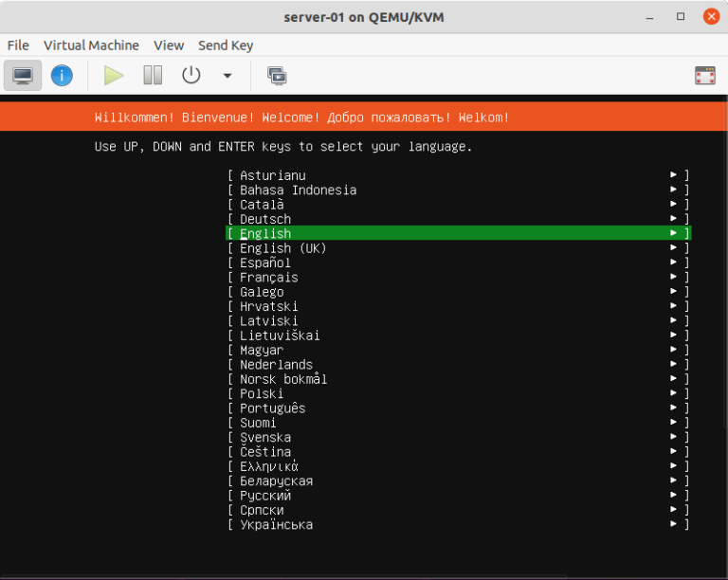The height and width of the screenshot is (580, 728).
Task: Click the arrow on the Français row
Action: [x=673, y=276]
